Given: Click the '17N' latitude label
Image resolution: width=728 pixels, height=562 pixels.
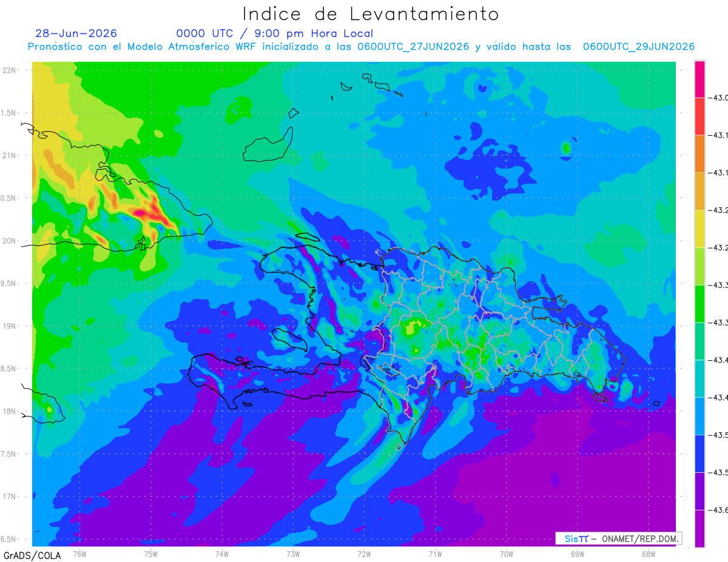Looking at the screenshot, I should [10, 497].
